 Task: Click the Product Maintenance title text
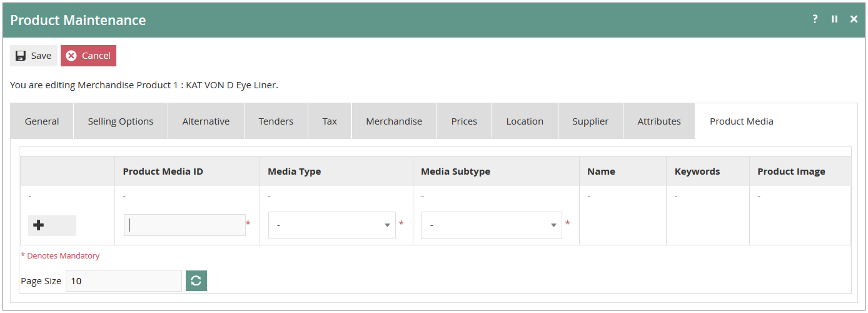point(78,20)
